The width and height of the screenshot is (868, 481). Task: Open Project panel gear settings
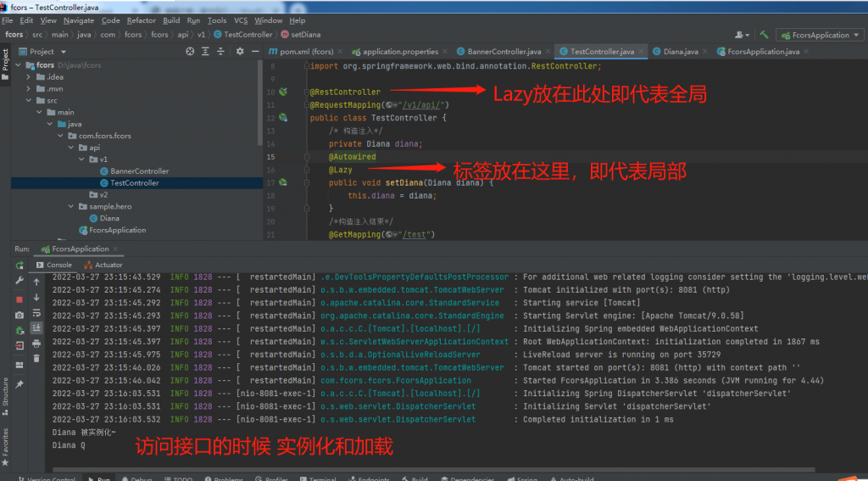[x=240, y=52]
